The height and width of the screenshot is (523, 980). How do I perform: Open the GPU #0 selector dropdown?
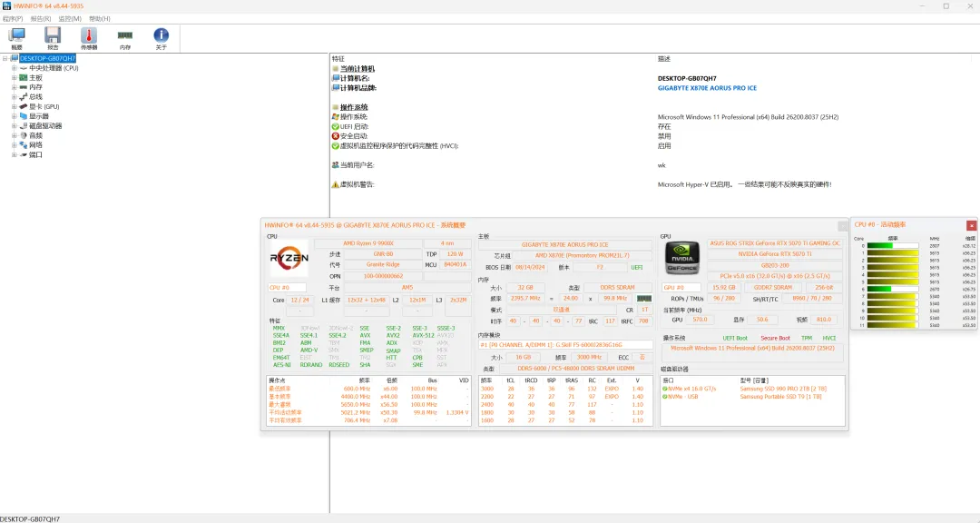(x=681, y=288)
